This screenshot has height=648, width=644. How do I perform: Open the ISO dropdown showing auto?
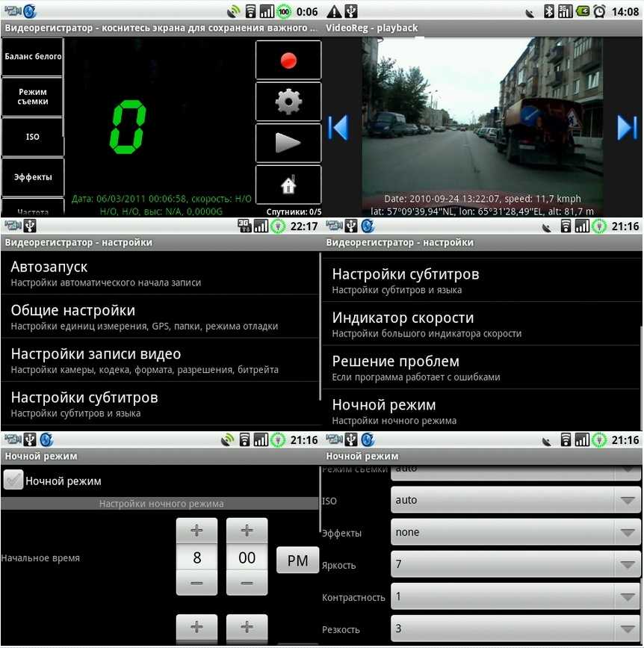pyautogui.click(x=515, y=500)
